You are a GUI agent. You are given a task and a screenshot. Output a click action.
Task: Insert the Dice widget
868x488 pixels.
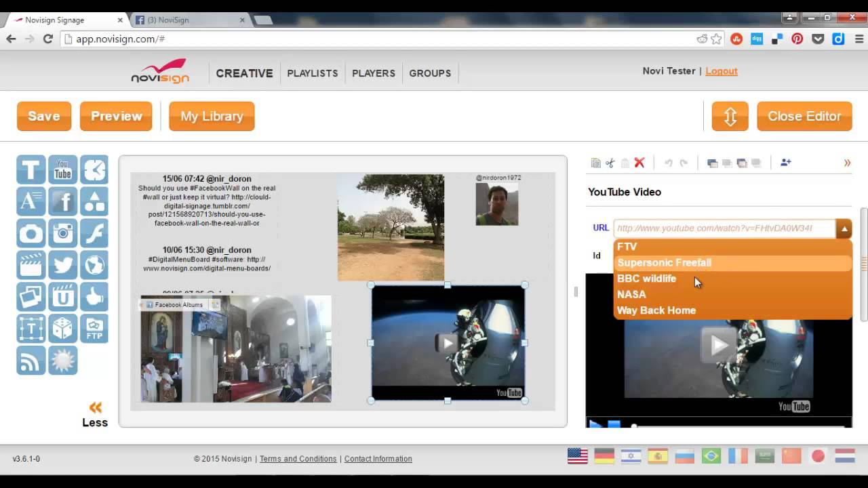point(62,329)
